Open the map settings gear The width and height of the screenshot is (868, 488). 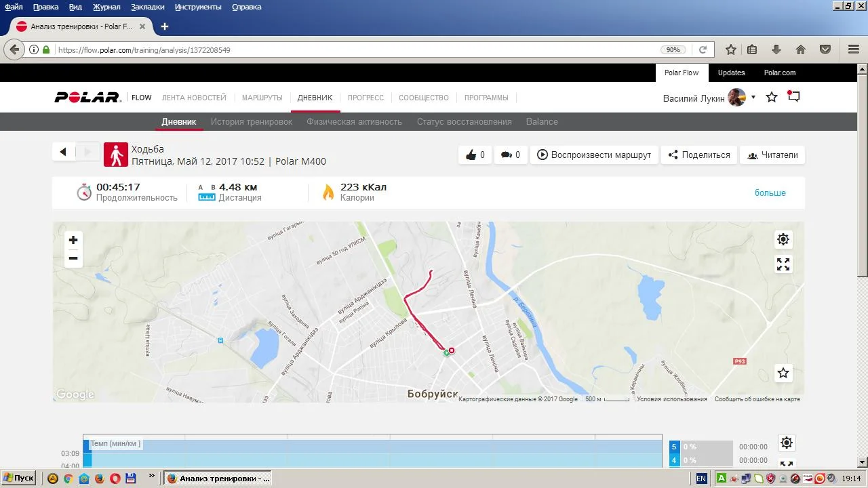(x=783, y=239)
